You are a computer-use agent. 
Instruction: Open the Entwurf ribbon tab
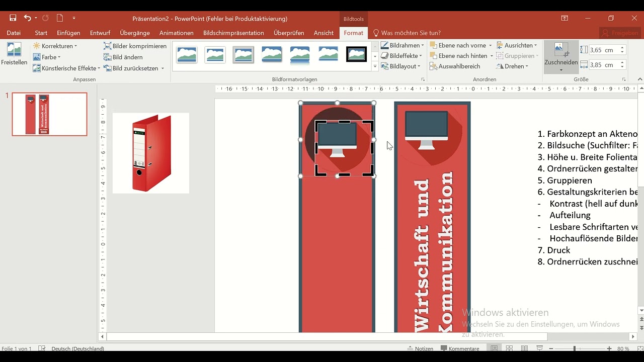100,33
